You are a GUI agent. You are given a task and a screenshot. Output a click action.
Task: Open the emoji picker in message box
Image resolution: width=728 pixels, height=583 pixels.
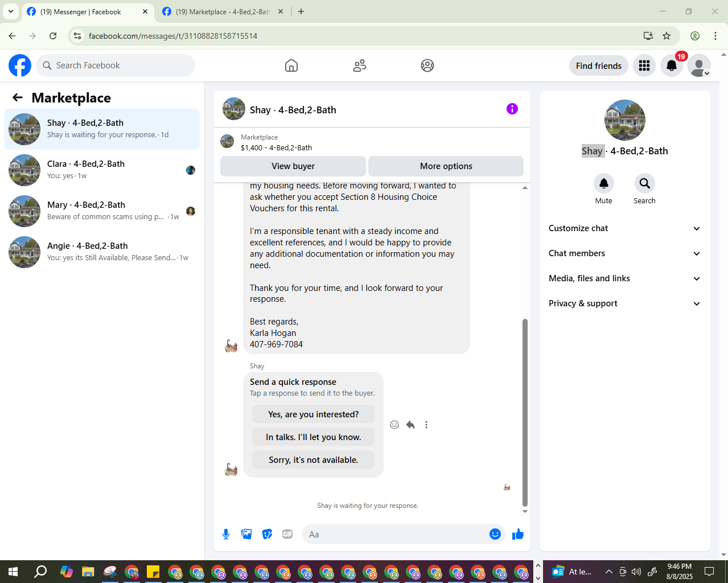[495, 534]
